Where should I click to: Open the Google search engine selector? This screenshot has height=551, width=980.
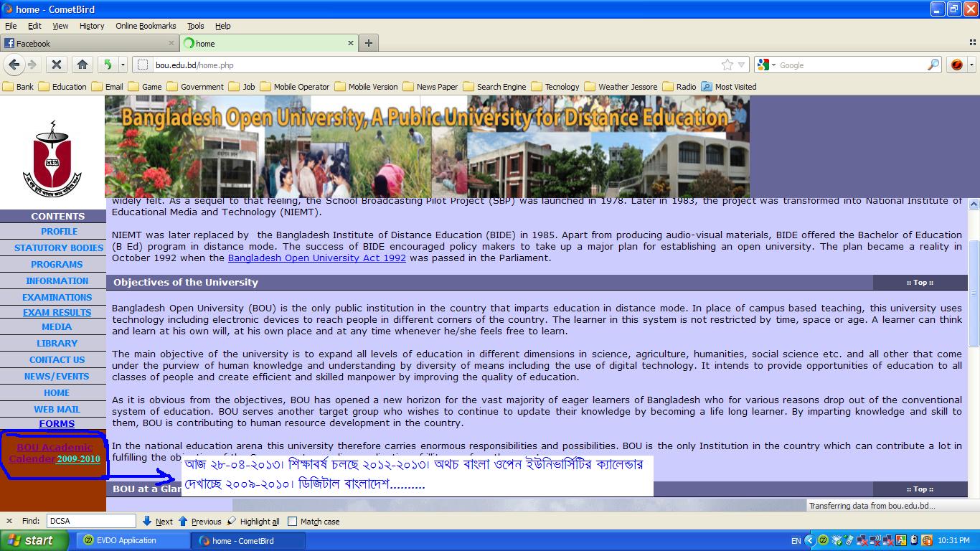pos(765,65)
